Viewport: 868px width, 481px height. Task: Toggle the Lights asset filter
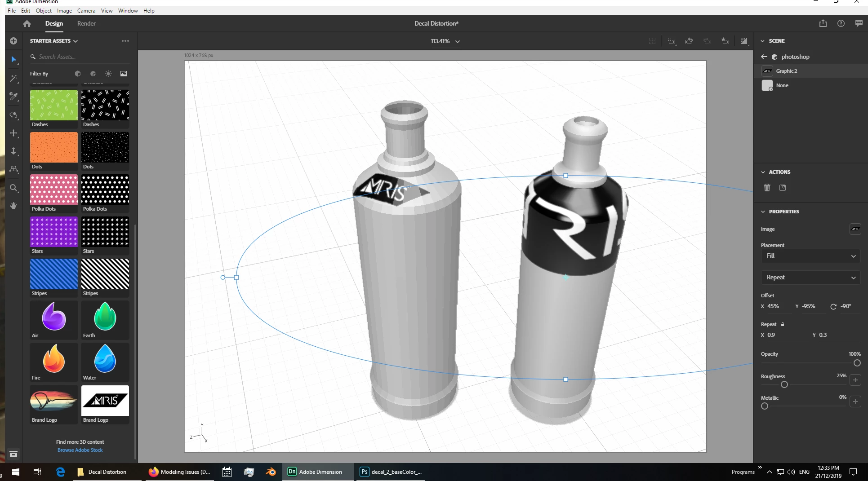[x=108, y=74]
